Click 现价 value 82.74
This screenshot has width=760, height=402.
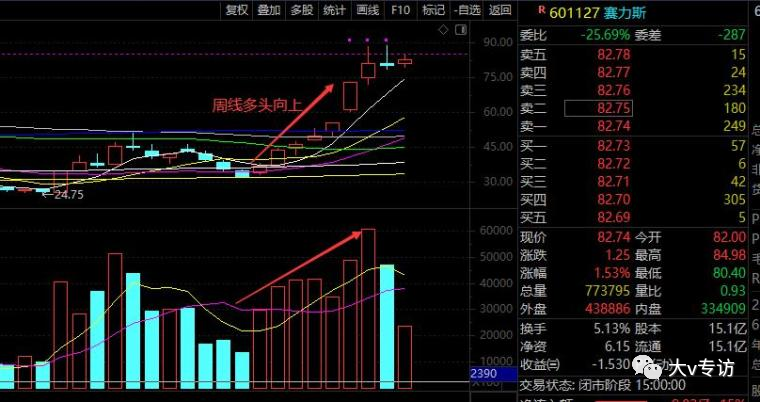(x=614, y=237)
